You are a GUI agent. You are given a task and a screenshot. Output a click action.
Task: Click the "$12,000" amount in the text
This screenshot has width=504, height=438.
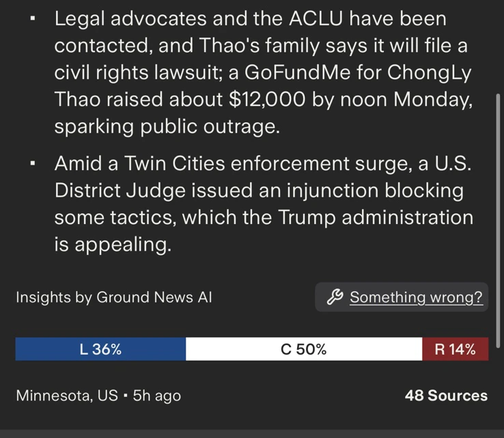point(267,100)
